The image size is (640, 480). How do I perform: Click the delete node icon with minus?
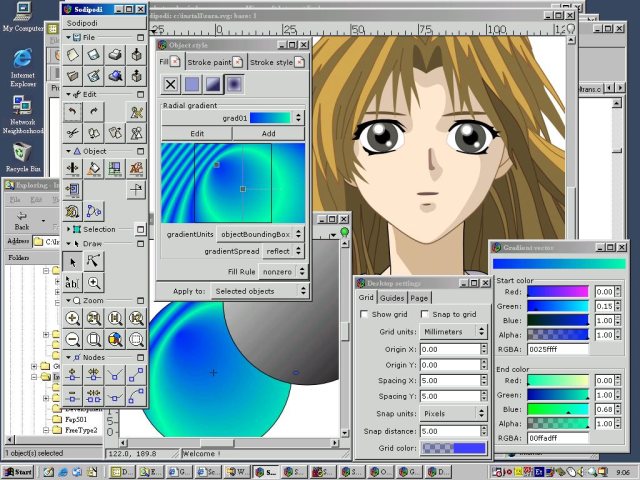[x=73, y=396]
